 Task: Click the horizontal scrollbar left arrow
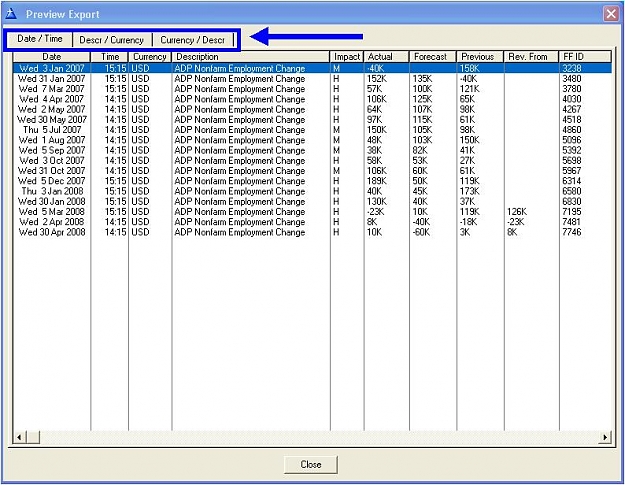pyautogui.click(x=19, y=437)
